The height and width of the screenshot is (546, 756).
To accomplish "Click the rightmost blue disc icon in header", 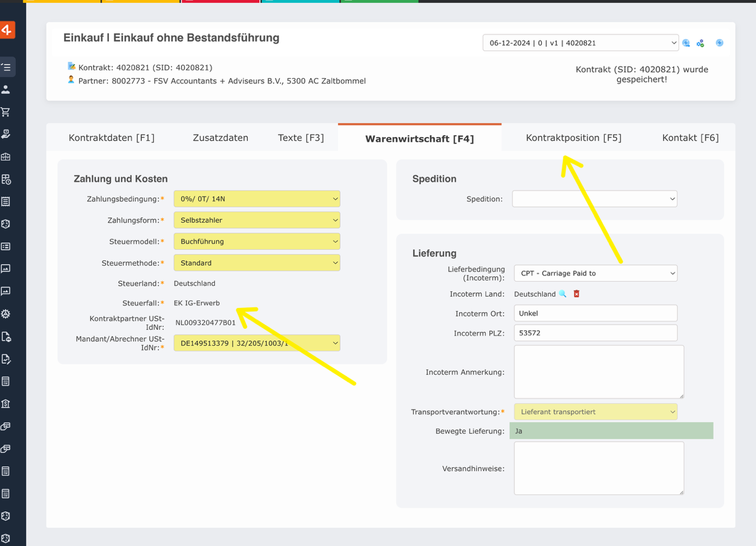I will (719, 43).
